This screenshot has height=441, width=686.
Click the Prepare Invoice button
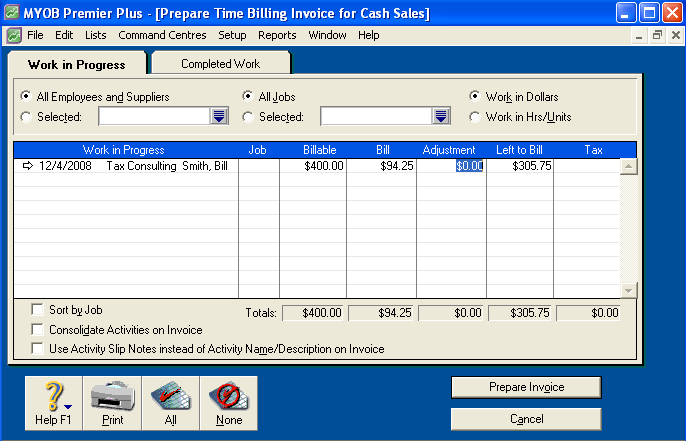[x=526, y=387]
